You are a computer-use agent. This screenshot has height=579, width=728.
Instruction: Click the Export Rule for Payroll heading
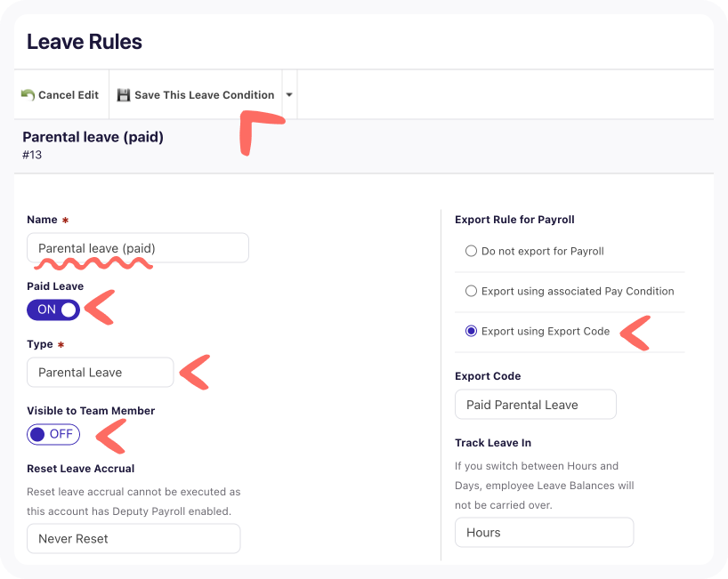(514, 220)
